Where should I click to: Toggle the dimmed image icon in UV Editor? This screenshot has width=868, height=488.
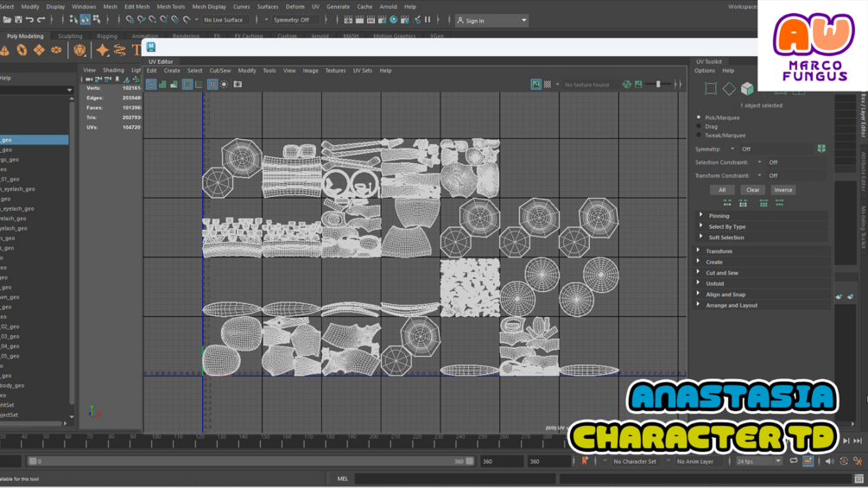click(x=638, y=84)
